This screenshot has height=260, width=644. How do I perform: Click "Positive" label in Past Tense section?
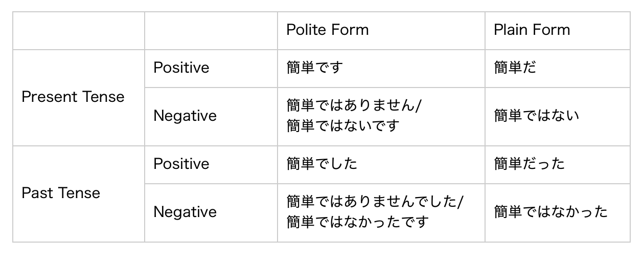coord(181,164)
